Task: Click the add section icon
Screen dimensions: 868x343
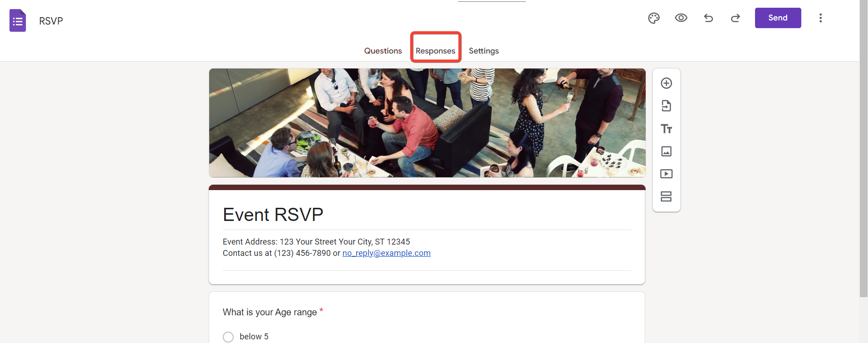Action: click(667, 196)
